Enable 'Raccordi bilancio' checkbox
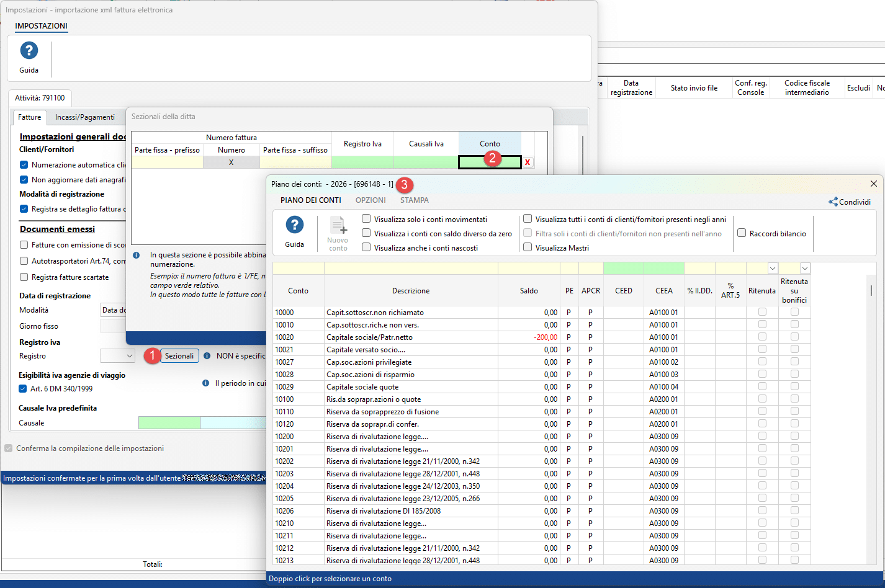The image size is (885, 588). (x=742, y=233)
